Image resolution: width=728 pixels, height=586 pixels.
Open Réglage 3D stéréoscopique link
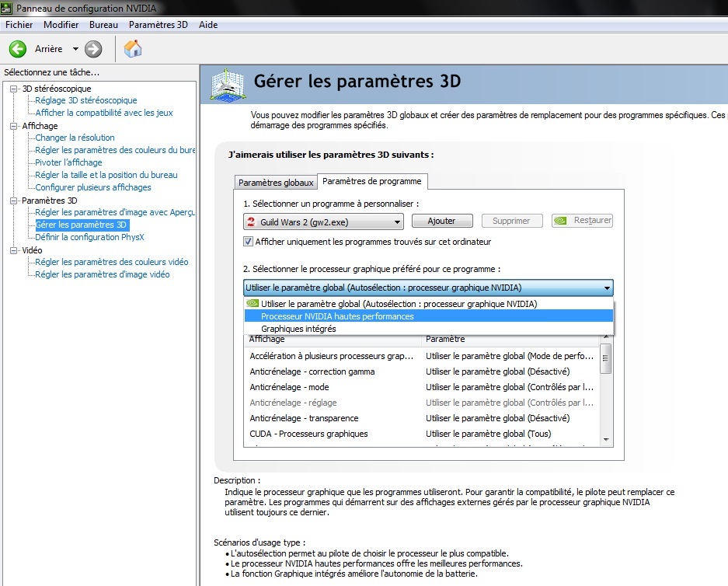86,100
